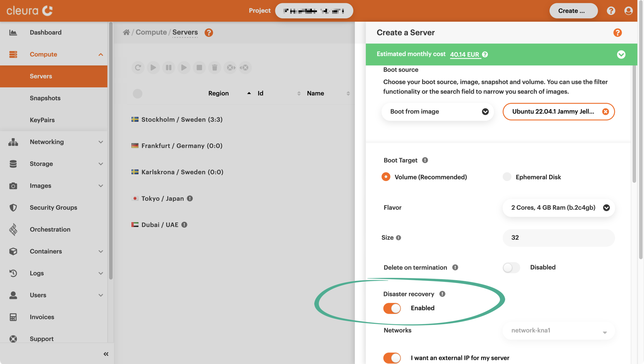Viewport: 644px width, 364px height.
Task: Clear the selected Ubuntu image with X icon
Action: pyautogui.click(x=605, y=112)
